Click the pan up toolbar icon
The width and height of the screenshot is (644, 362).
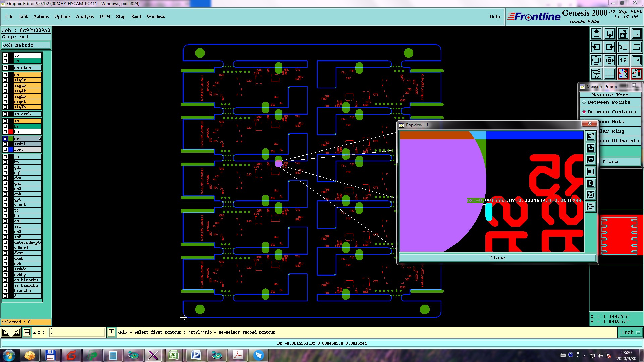coord(596,34)
